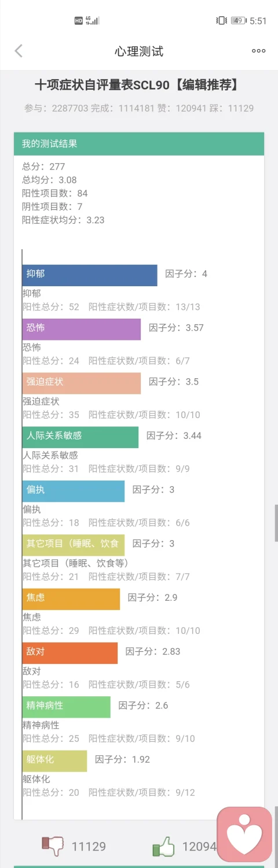This screenshot has height=868, width=278.
Task: Select the purple 恐怖 bar
Action: tap(82, 329)
